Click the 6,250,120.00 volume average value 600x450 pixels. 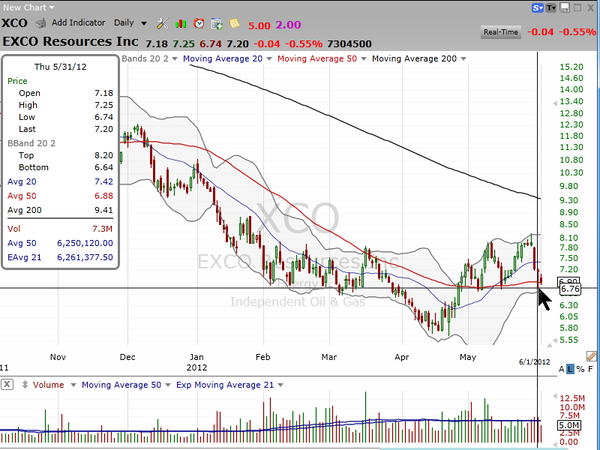point(85,243)
